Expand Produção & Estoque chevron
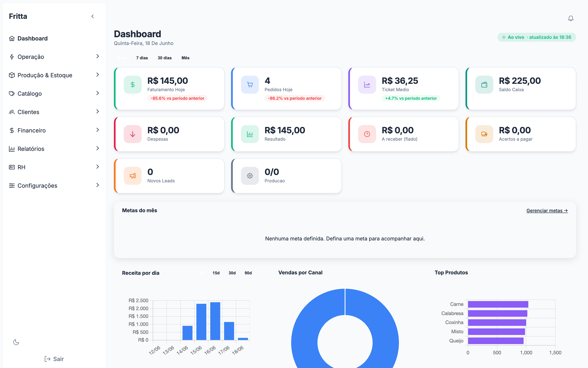 coord(97,75)
